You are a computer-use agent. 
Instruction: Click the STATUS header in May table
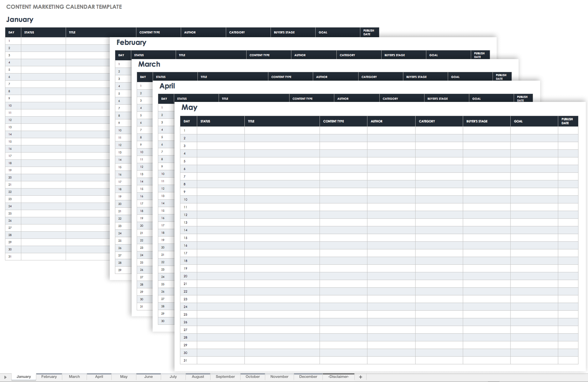220,121
